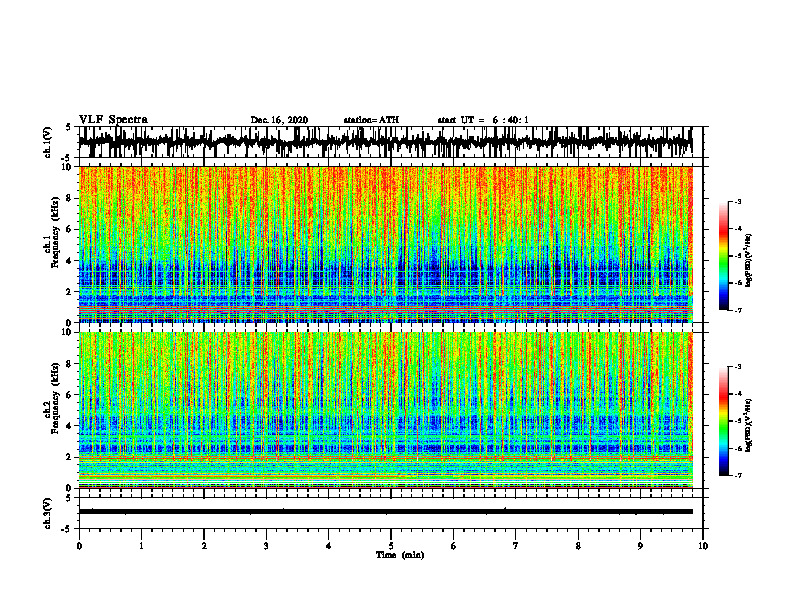
Task: Click the "ch.1(V)" vertical axis label
Action: click(x=48, y=142)
